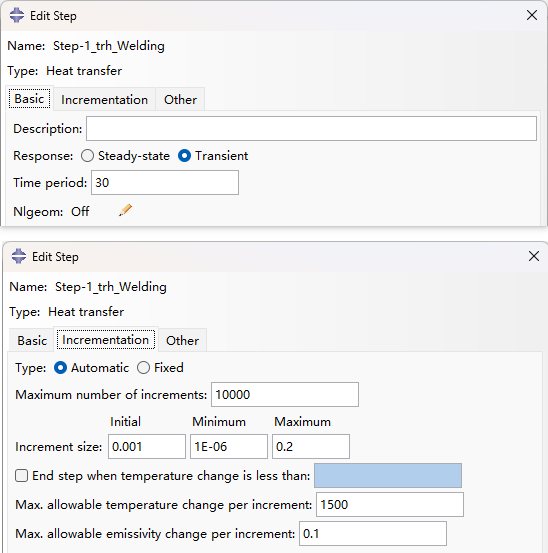This screenshot has height=553, width=548.
Task: Close the upper Edit Step dialog
Action: coord(532,15)
